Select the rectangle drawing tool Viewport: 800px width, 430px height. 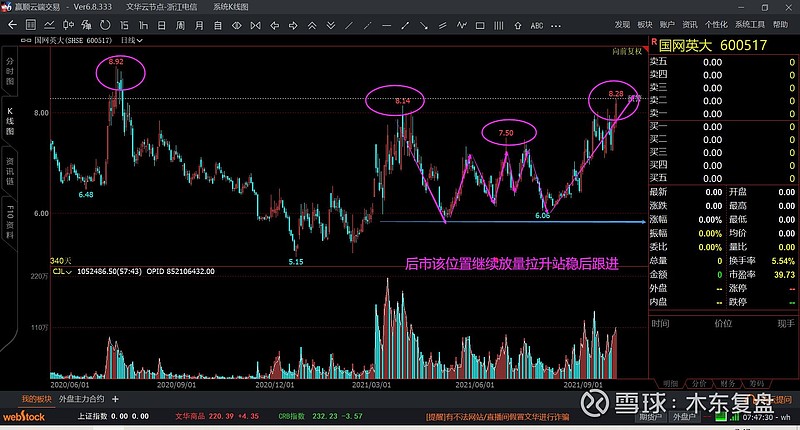[480, 25]
